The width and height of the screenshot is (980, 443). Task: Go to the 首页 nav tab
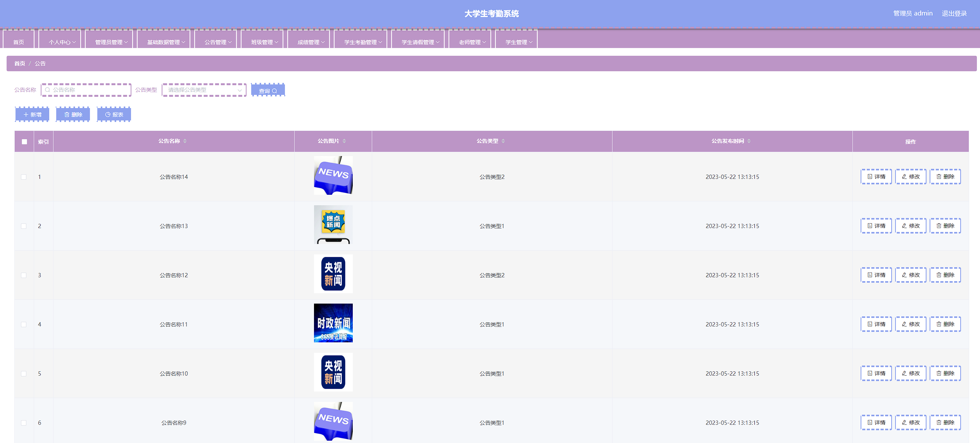click(19, 42)
